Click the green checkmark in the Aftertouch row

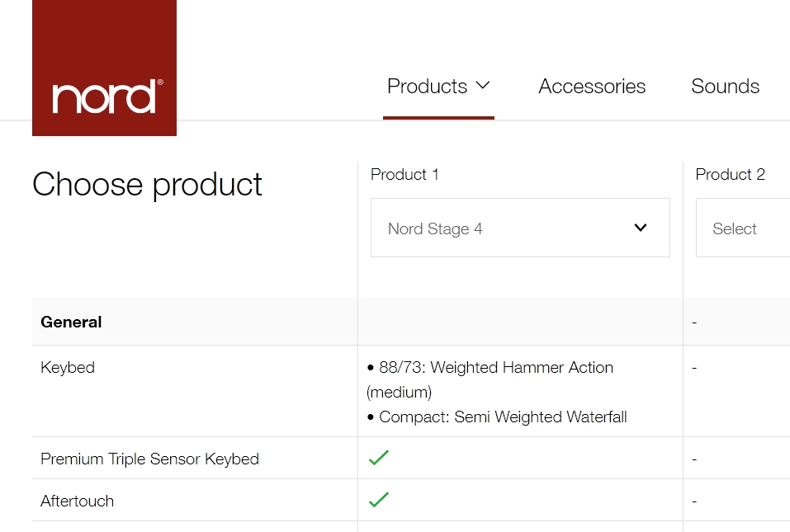point(379,500)
